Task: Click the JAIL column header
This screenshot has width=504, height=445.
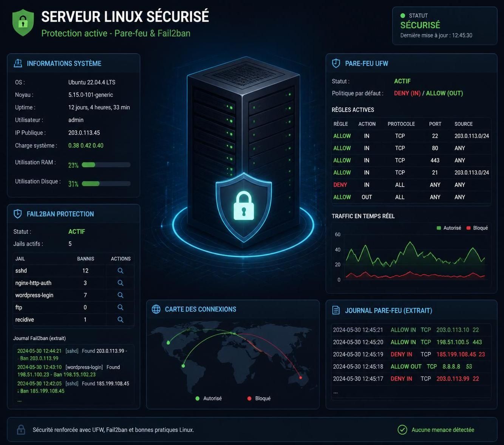Action: pyautogui.click(x=20, y=259)
